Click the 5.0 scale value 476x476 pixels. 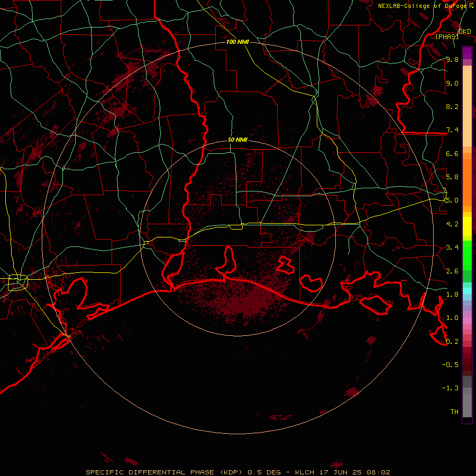coord(452,200)
